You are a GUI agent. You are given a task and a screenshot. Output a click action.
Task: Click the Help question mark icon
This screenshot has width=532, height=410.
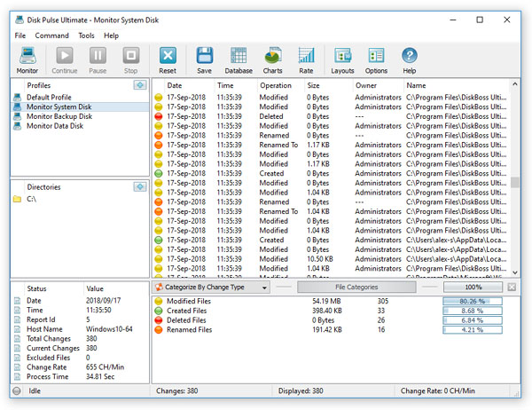(x=410, y=56)
